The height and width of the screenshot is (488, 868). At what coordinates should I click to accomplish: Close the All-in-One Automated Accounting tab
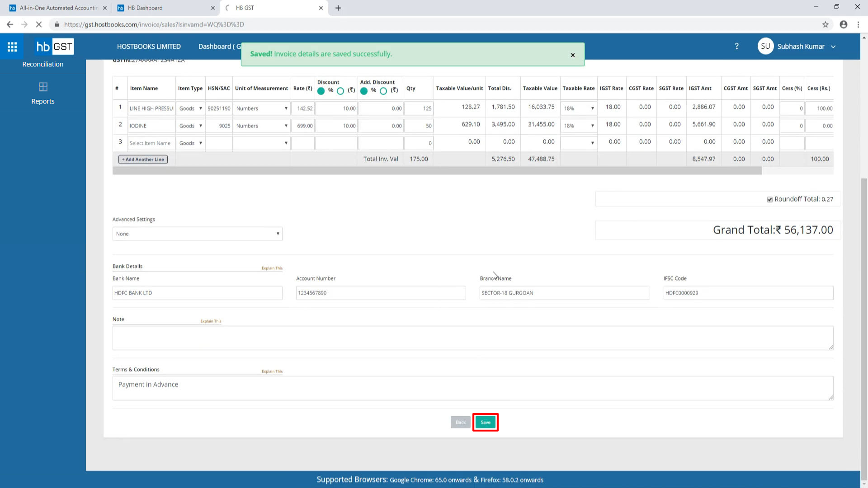[105, 8]
